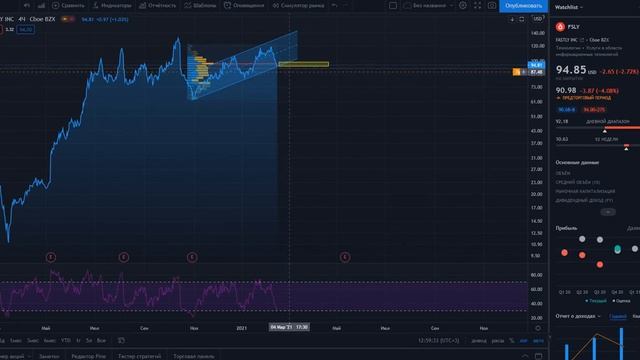640x360 pixels.
Task: Toggle the лог (log) scale
Action: pos(523,340)
